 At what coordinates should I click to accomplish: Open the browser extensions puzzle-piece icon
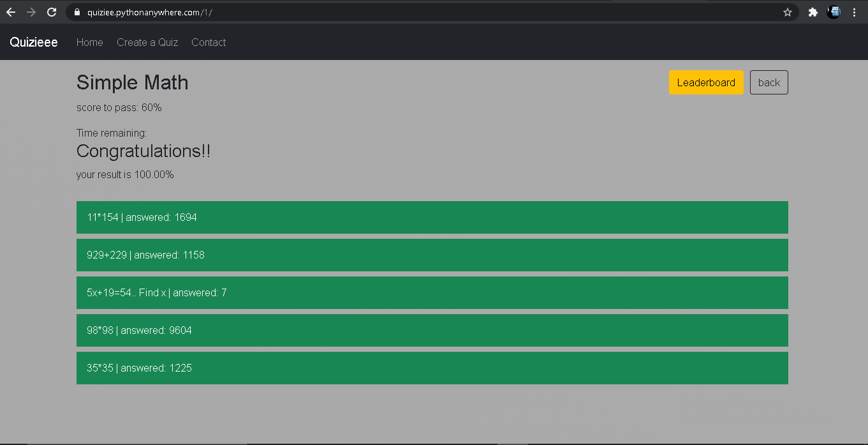813,11
